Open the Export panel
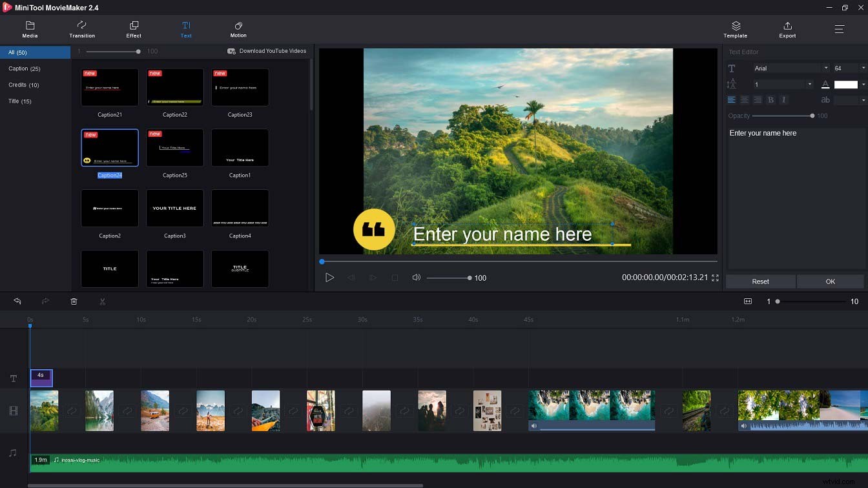Image resolution: width=868 pixels, height=488 pixels. [x=787, y=29]
